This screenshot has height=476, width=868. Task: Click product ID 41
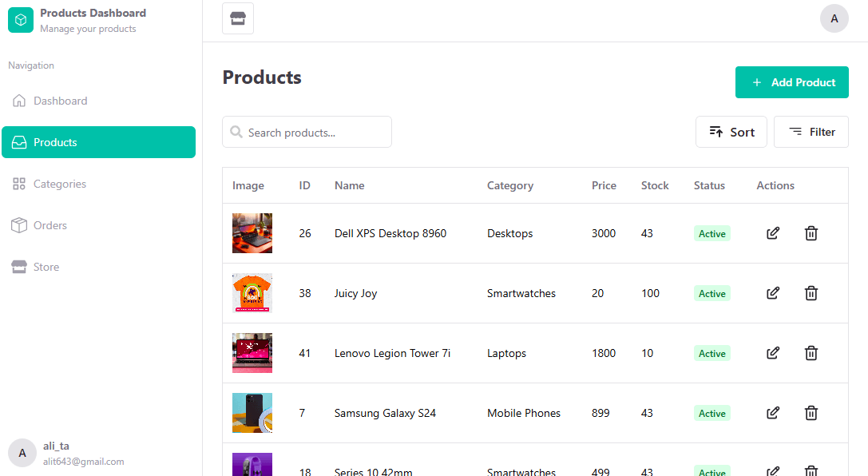pos(304,352)
